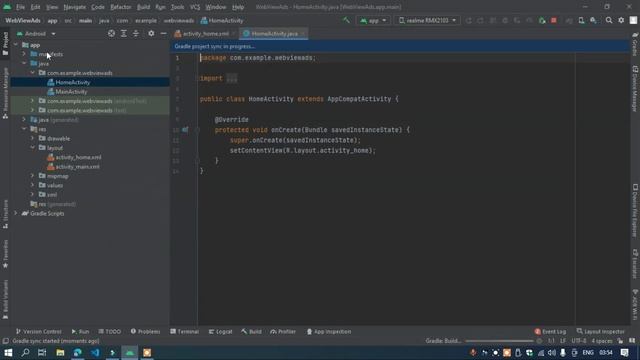Open Build Variants side tab

(x=5, y=299)
